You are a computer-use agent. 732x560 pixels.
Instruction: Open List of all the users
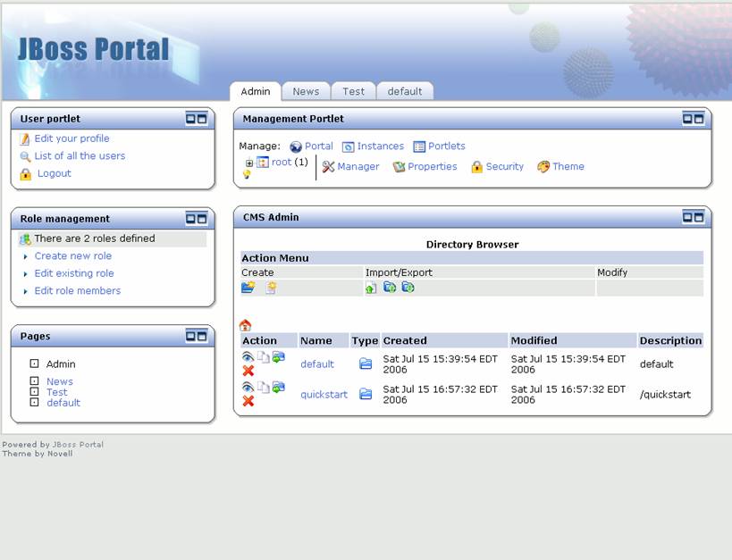click(80, 156)
